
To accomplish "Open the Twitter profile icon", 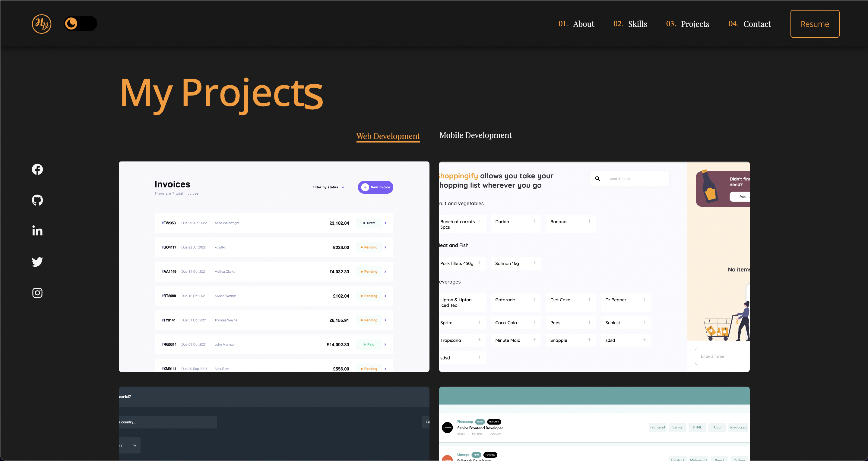I will click(x=37, y=262).
